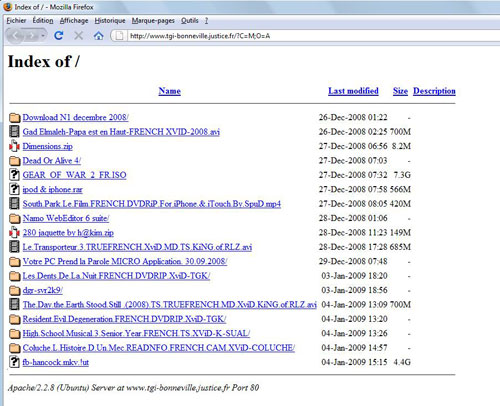Open Namo WebEditor 6 suite folder link

coord(66,218)
